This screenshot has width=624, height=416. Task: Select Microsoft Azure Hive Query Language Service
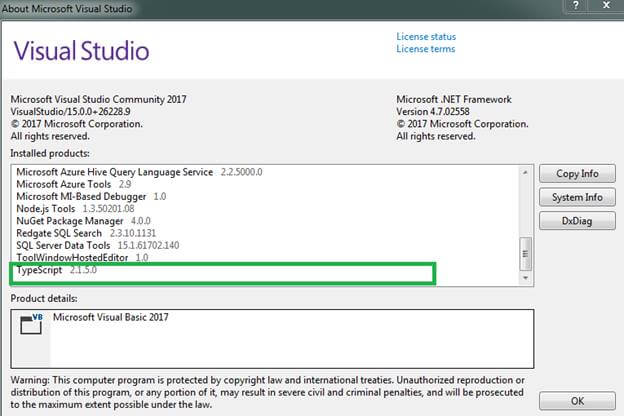point(139,172)
